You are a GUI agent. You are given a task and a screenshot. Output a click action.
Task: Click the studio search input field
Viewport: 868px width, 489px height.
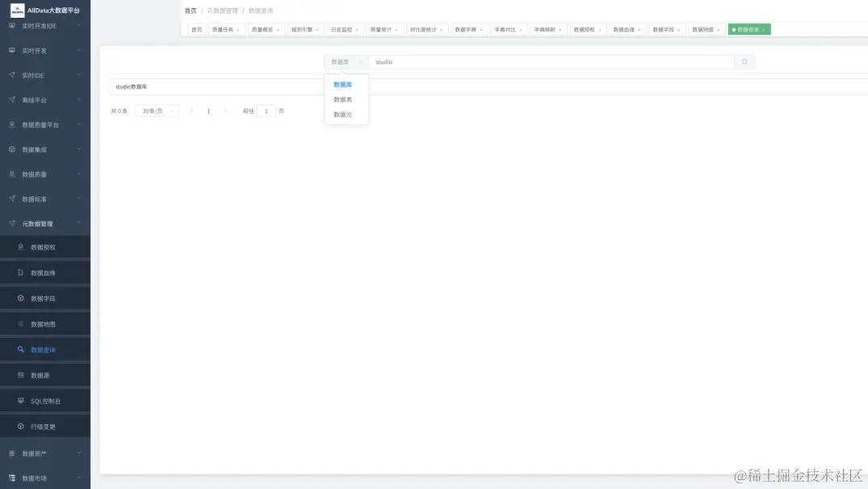551,62
